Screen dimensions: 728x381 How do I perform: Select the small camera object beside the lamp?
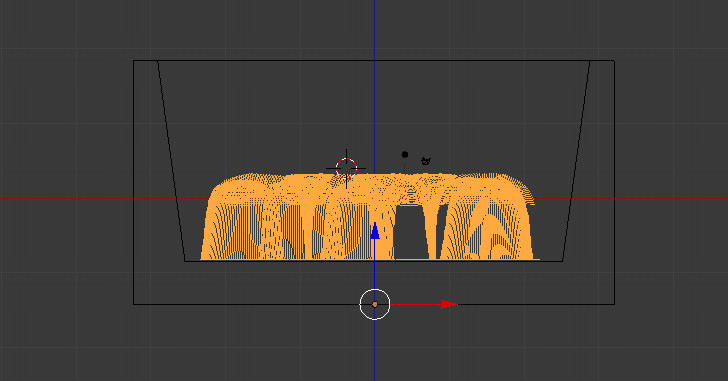pyautogui.click(x=426, y=161)
